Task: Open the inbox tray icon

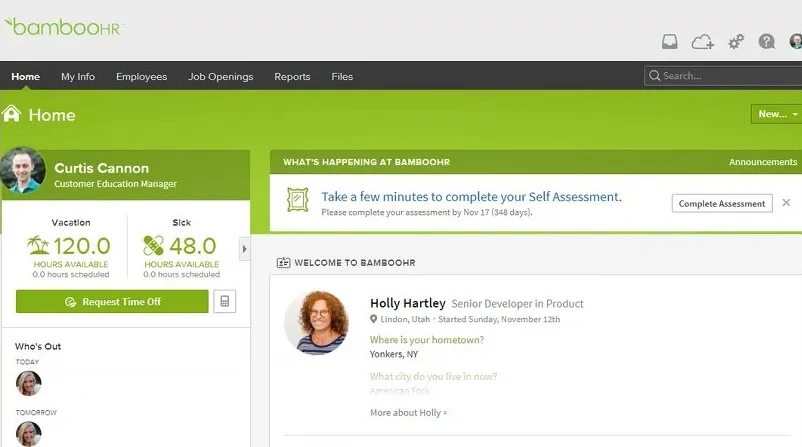Action: tap(670, 41)
